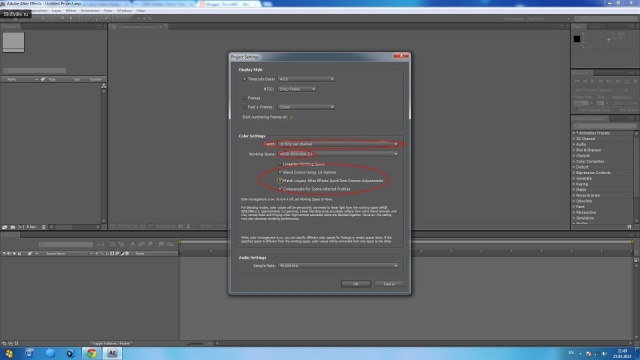The width and height of the screenshot is (640, 360).
Task: Open the Depth bits per channel dropdown
Action: pos(338,144)
